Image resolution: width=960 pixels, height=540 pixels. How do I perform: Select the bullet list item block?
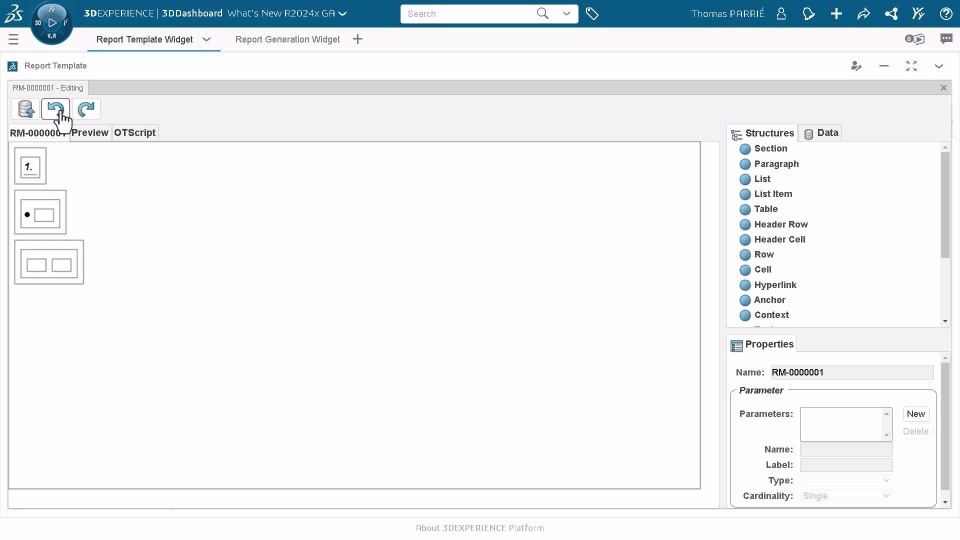[x=40, y=212]
